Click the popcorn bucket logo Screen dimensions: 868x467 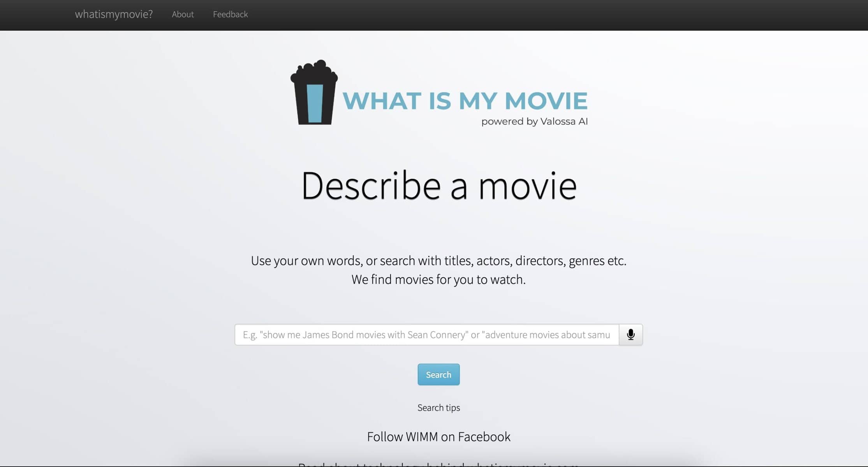[x=314, y=93]
